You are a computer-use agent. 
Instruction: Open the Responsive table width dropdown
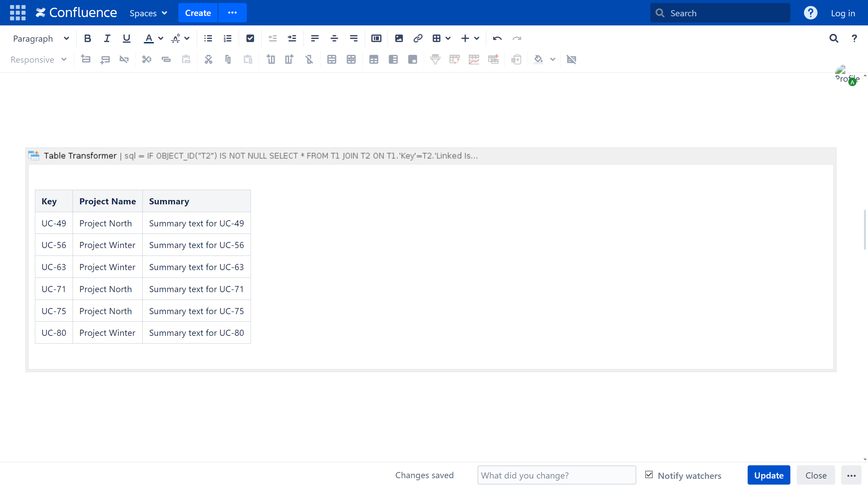click(x=38, y=60)
